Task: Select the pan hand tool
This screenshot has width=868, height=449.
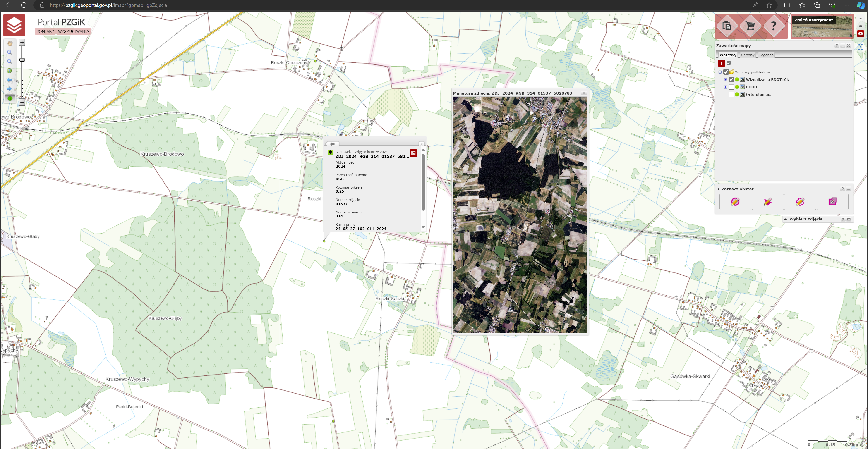Action: (x=10, y=43)
